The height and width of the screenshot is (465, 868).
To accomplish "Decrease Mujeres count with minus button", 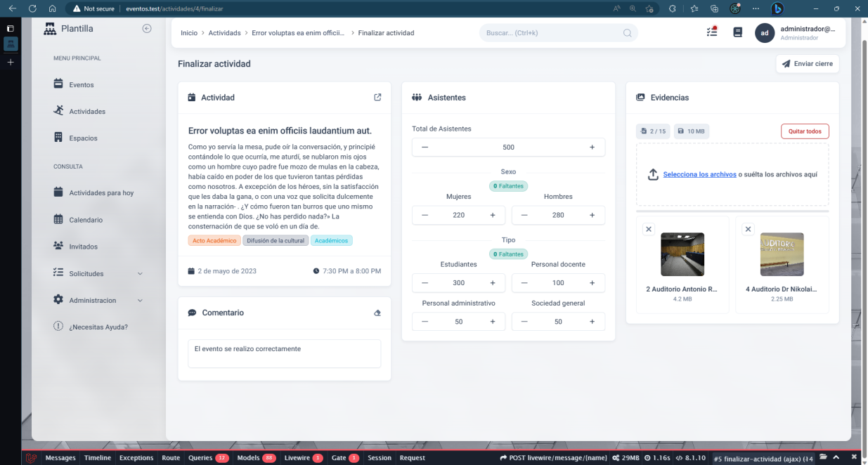I will coord(425,215).
